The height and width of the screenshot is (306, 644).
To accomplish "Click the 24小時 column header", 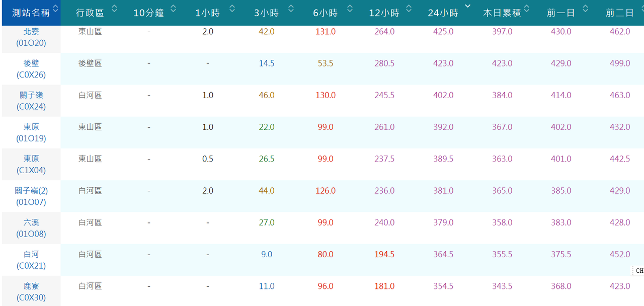I will coord(443,13).
